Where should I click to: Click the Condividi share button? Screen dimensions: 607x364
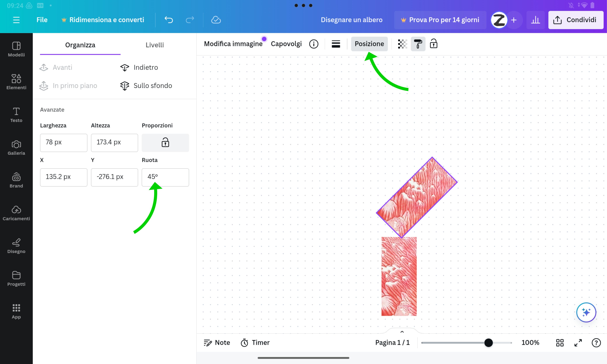click(576, 20)
